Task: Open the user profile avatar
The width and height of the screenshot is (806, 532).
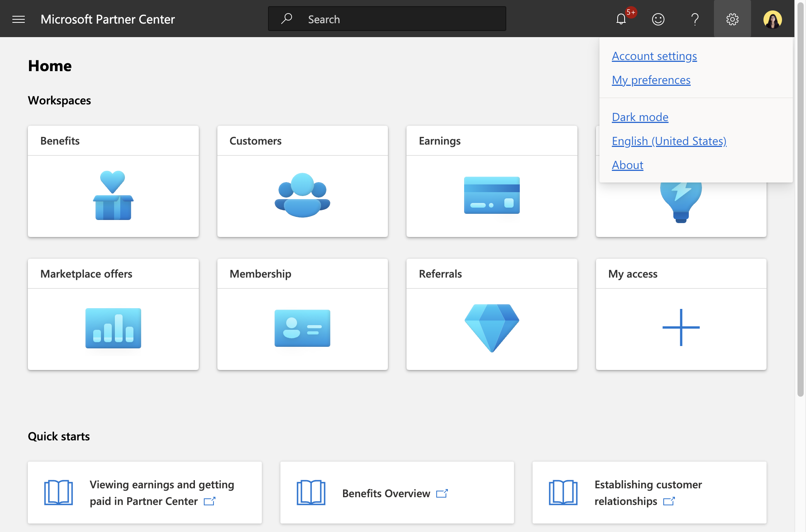Action: point(773,19)
